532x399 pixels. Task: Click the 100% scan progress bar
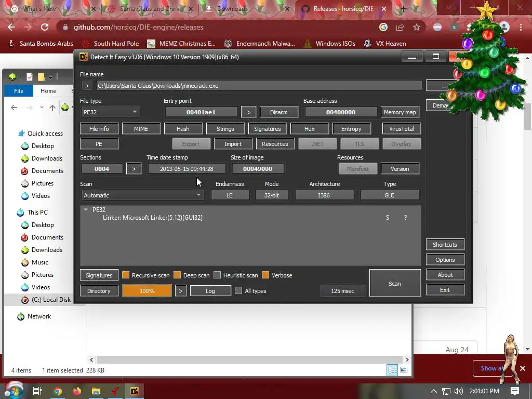[147, 291]
